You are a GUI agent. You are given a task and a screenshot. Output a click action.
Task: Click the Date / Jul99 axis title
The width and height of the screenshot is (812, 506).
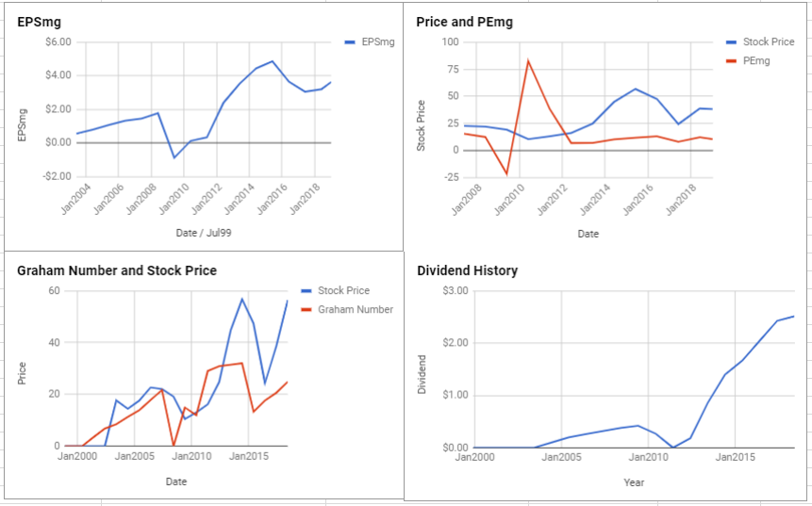click(x=204, y=233)
